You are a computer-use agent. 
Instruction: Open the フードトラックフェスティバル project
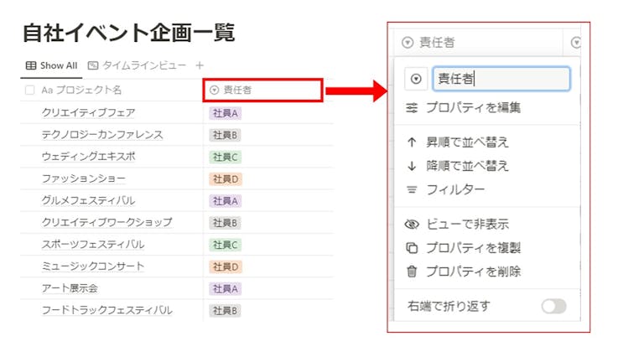pos(106,310)
